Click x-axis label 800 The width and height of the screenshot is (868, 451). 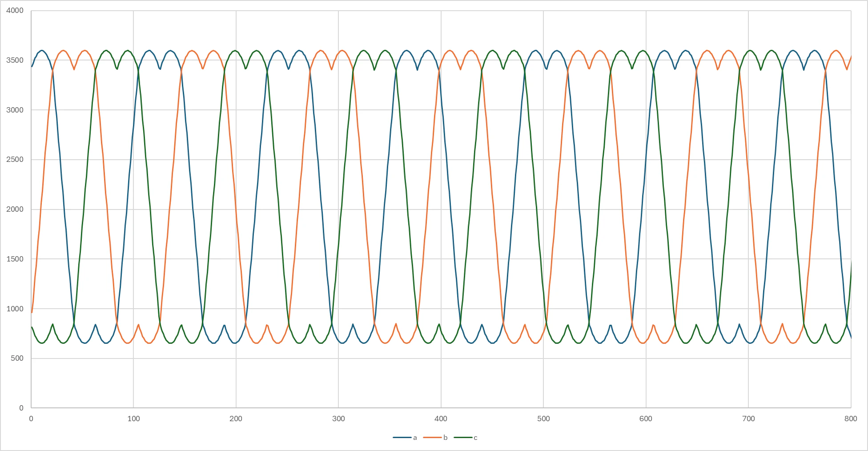(851, 419)
